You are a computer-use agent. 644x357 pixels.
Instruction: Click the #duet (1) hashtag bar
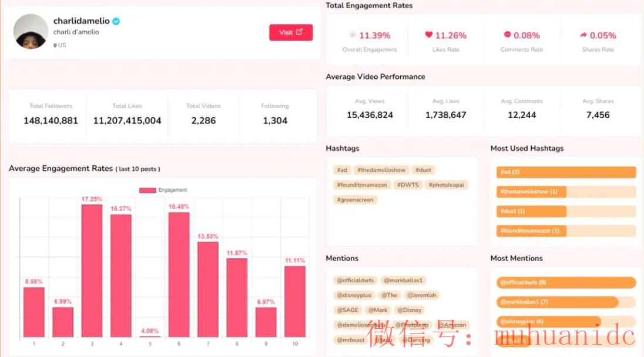pyautogui.click(x=566, y=211)
